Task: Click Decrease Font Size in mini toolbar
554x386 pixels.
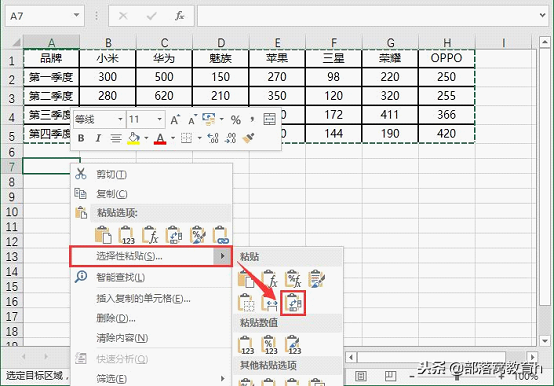Action: coord(193,120)
